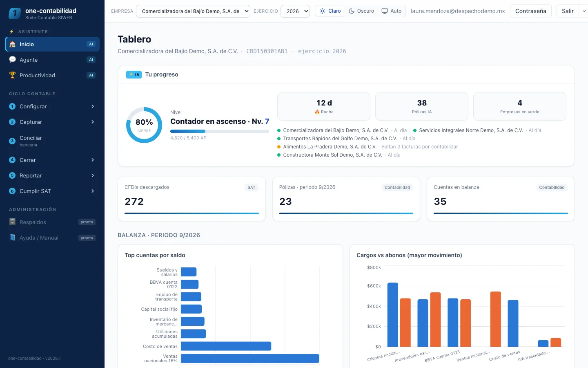Viewport: 588px width, 368px height.
Task: Click step 3 circle icon for Conciliar
Action: pos(12,141)
